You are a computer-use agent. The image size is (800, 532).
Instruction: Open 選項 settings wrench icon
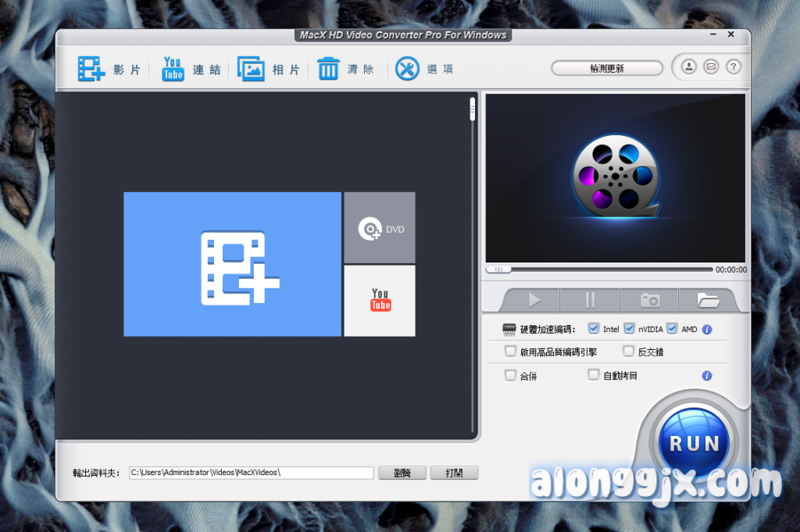click(407, 69)
